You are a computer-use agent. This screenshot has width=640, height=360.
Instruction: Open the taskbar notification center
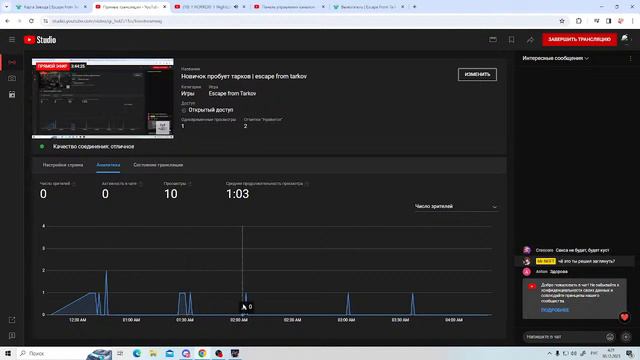630,353
